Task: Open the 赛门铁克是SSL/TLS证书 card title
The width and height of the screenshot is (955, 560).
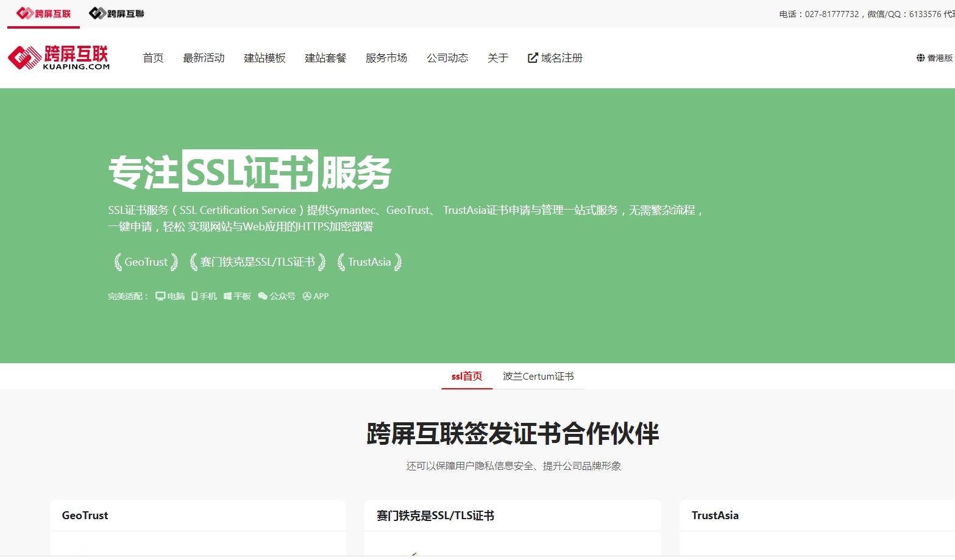Action: tap(435, 516)
